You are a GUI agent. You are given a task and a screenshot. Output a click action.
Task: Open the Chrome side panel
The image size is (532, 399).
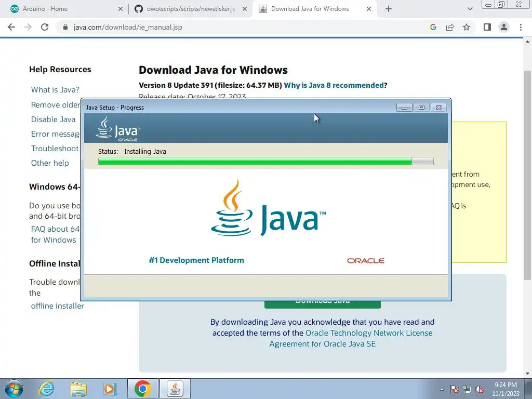[x=487, y=27]
